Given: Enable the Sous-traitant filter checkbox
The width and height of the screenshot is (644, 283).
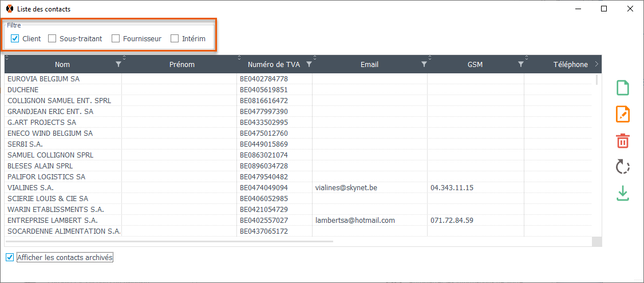Looking at the screenshot, I should [x=52, y=39].
